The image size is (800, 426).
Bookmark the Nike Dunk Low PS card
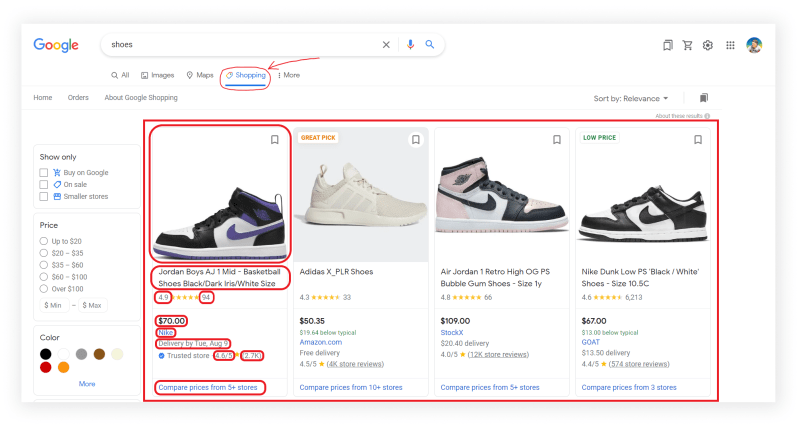point(697,140)
